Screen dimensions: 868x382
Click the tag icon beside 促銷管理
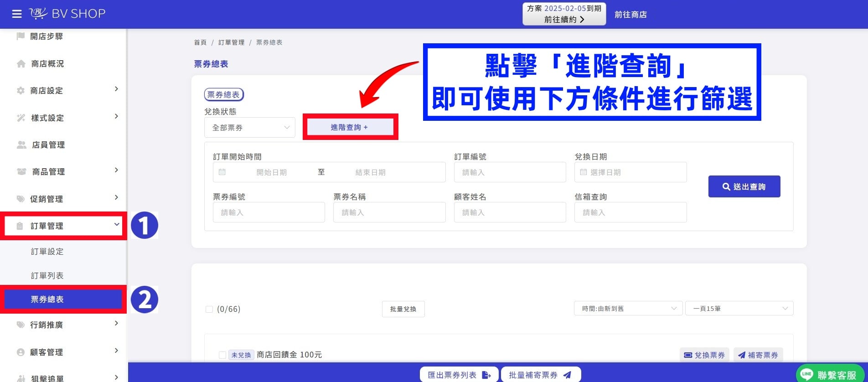21,199
